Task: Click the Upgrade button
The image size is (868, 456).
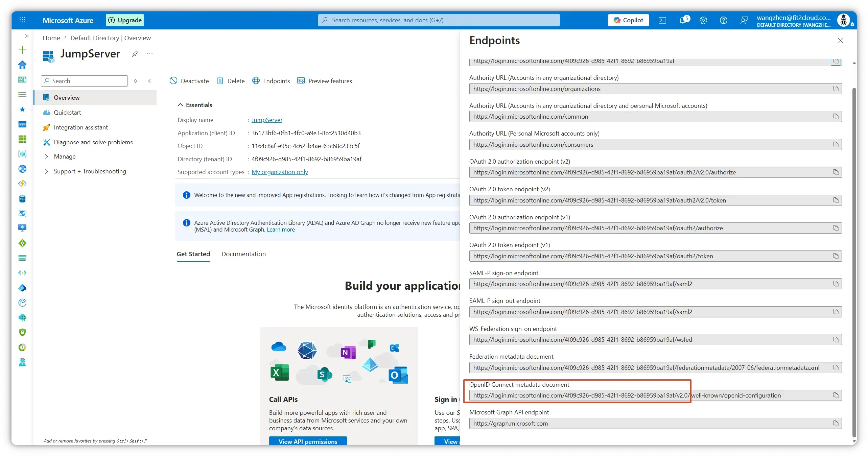Action: pyautogui.click(x=125, y=20)
